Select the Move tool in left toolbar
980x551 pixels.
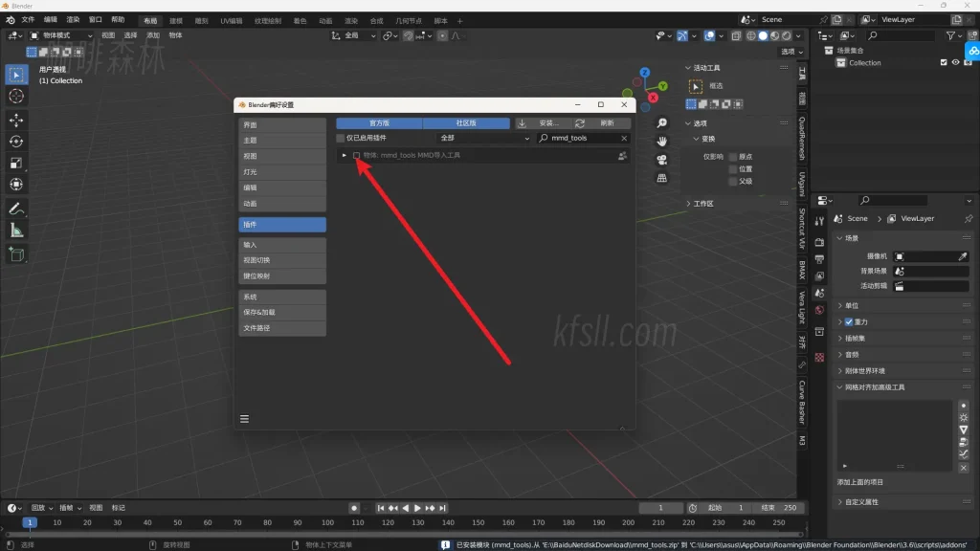tap(17, 120)
